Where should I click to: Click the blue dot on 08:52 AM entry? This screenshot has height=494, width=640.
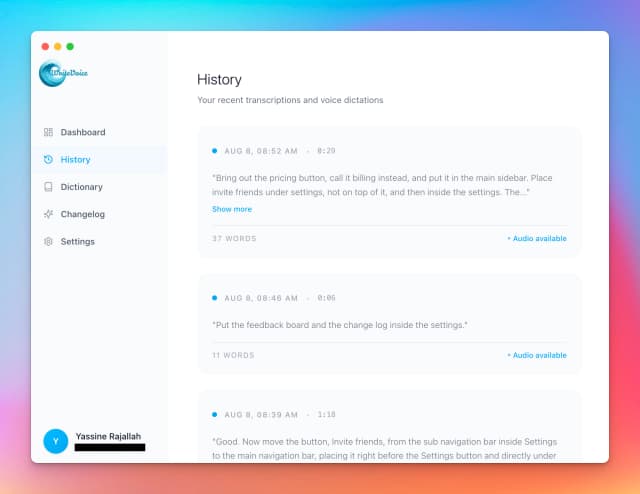(x=214, y=151)
